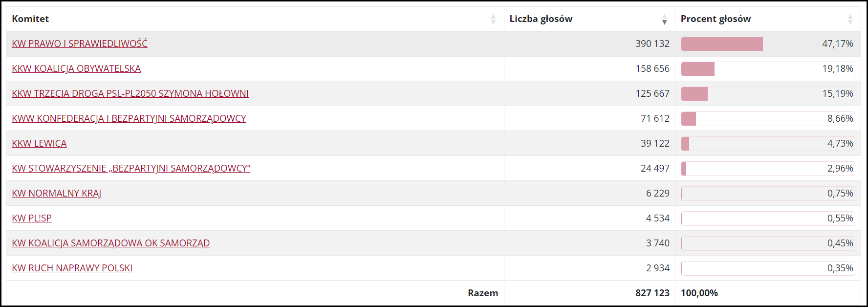Screen dimensions: 868x307
Task: Click the 19,18% progress bar
Action: coord(767,69)
